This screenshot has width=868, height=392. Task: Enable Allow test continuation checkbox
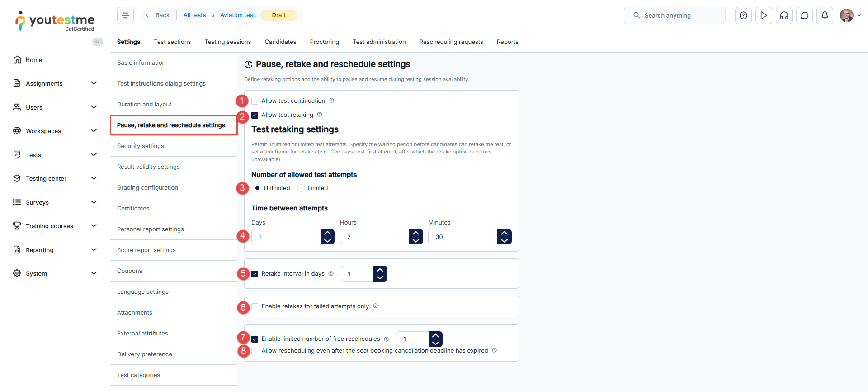tap(255, 101)
